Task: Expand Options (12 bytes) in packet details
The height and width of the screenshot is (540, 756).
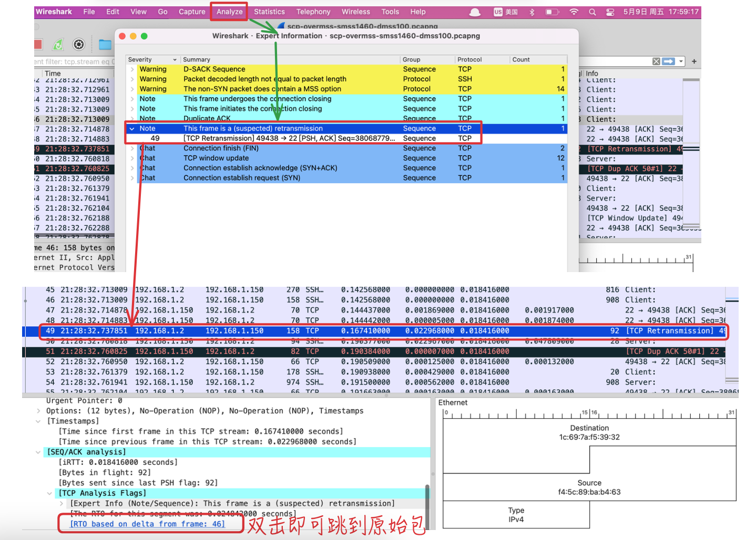Action: point(38,411)
